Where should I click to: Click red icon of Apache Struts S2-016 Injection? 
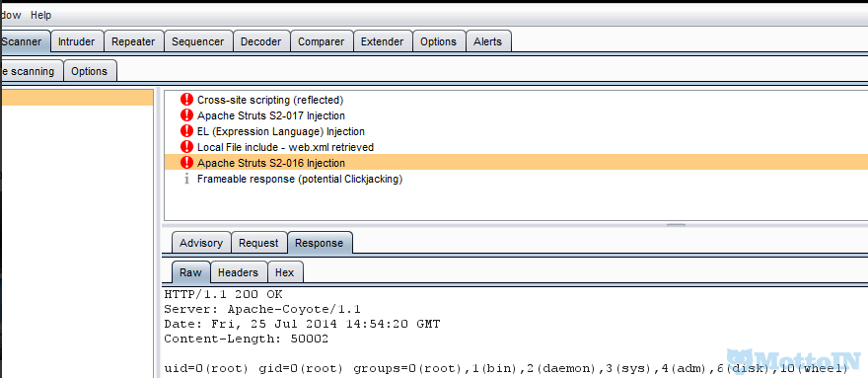click(187, 163)
